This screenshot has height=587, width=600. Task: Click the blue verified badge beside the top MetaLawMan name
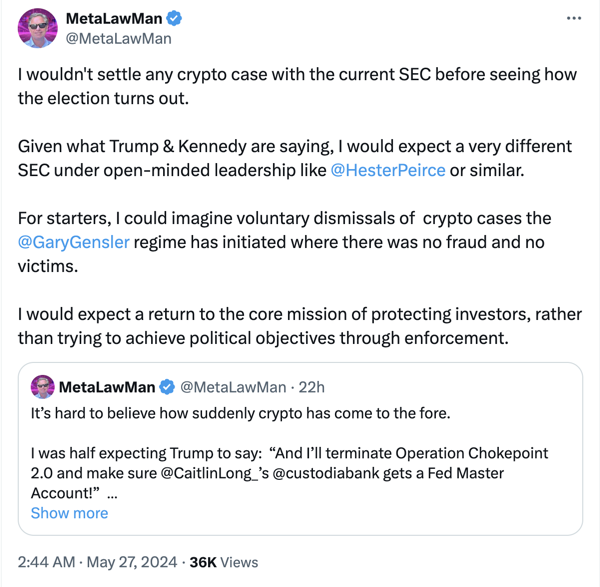[173, 19]
